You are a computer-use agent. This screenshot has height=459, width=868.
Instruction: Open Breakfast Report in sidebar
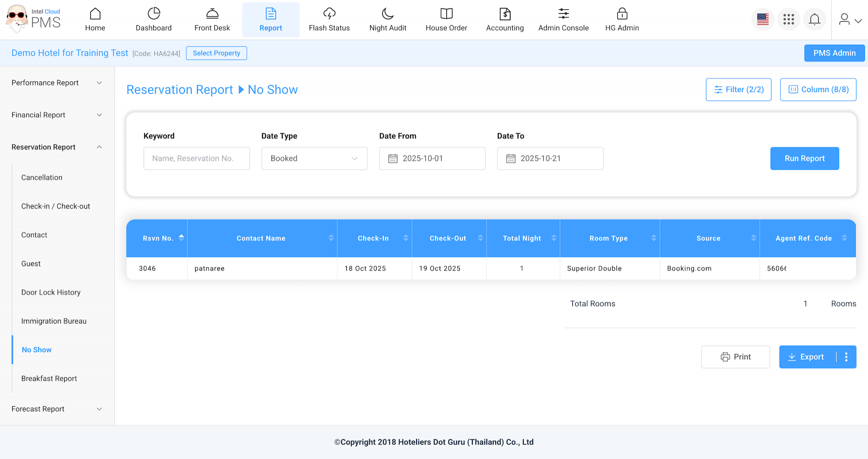(49, 378)
